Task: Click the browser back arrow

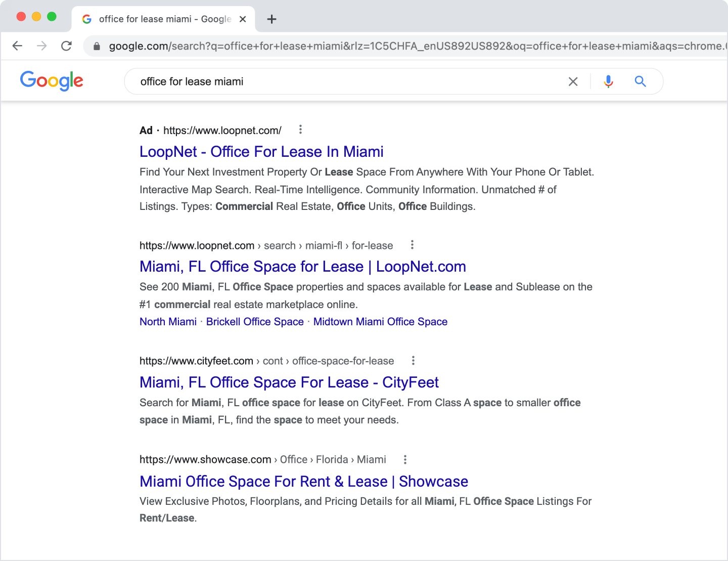Action: tap(17, 46)
